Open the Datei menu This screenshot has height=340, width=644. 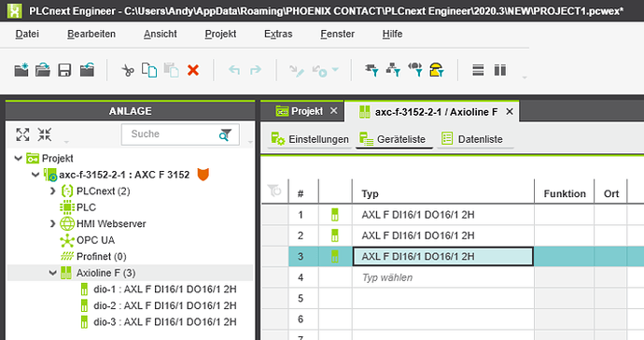click(27, 35)
